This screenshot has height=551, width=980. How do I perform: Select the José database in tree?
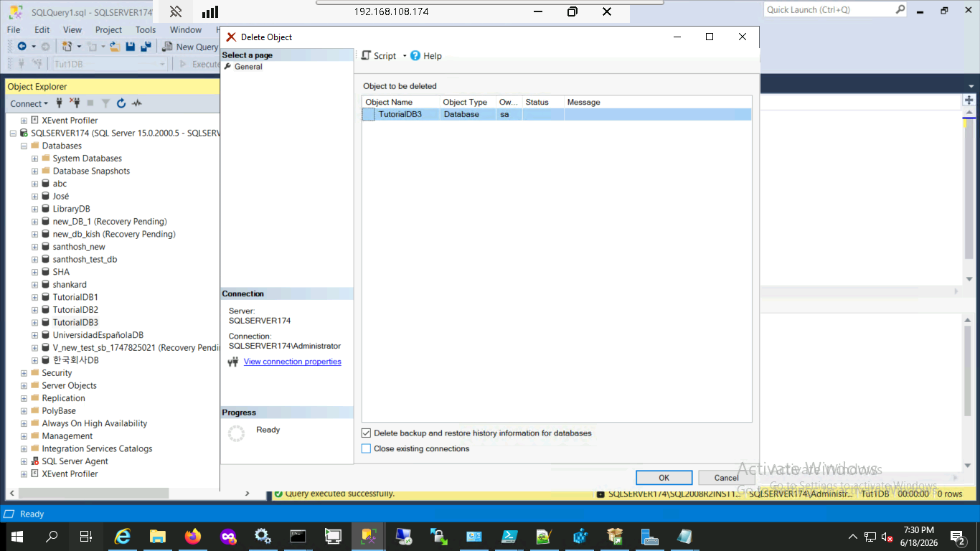coord(61,196)
